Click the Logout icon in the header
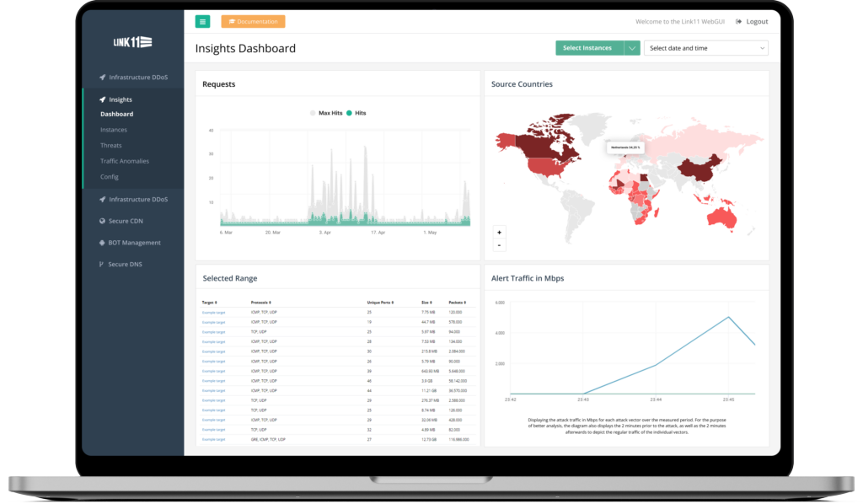This screenshot has height=504, width=863. pyautogui.click(x=739, y=22)
